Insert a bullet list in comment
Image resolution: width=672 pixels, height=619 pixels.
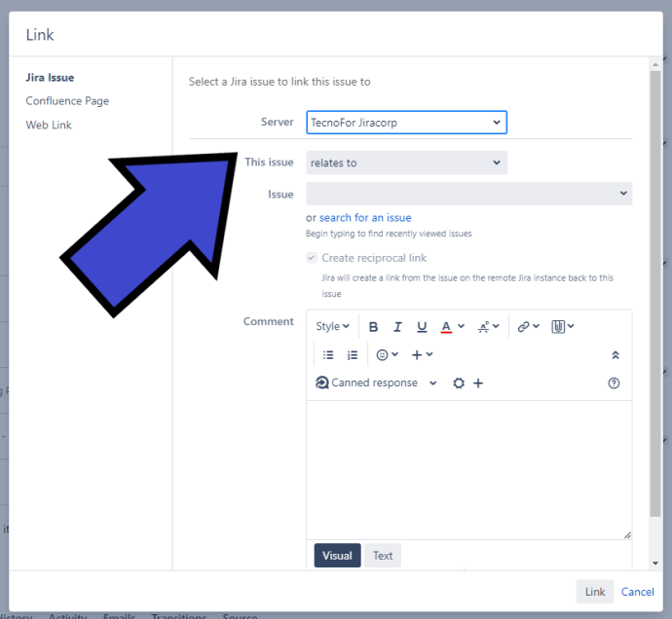[x=328, y=355]
